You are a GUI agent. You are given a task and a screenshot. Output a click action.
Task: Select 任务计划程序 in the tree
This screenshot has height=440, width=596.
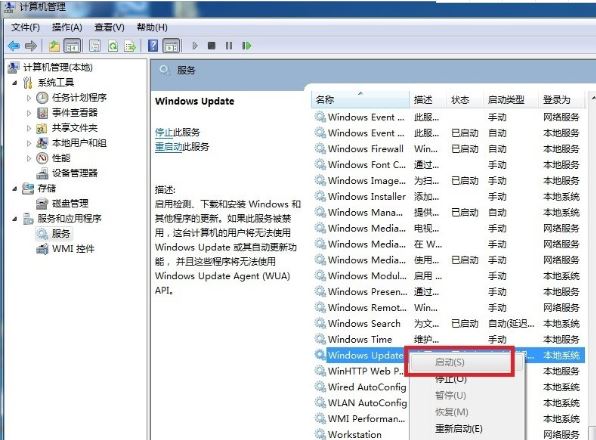79,98
